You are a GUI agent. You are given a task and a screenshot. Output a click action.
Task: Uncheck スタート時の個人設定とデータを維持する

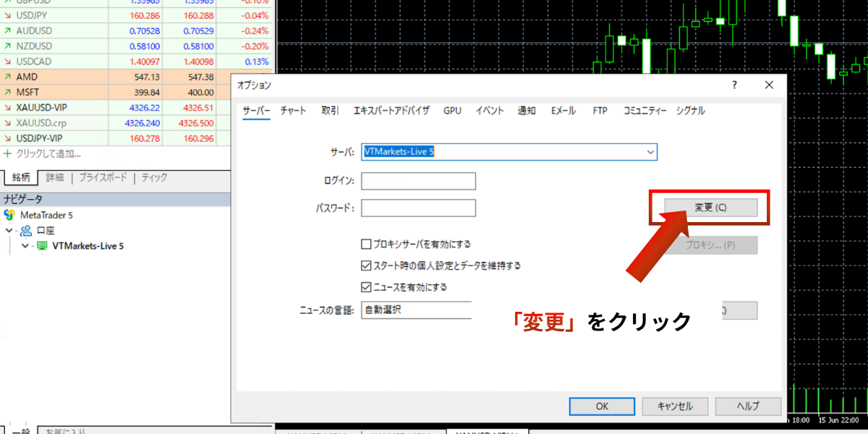[366, 265]
